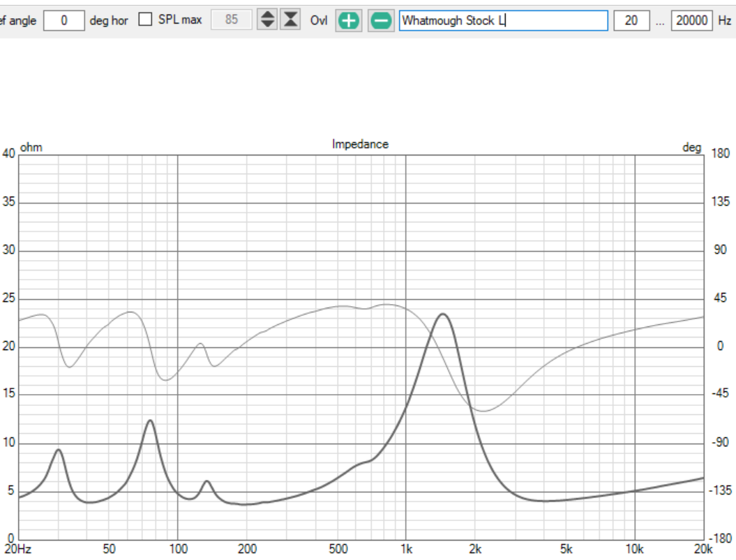
Task: Click the deg axis unit label
Action: [691, 147]
